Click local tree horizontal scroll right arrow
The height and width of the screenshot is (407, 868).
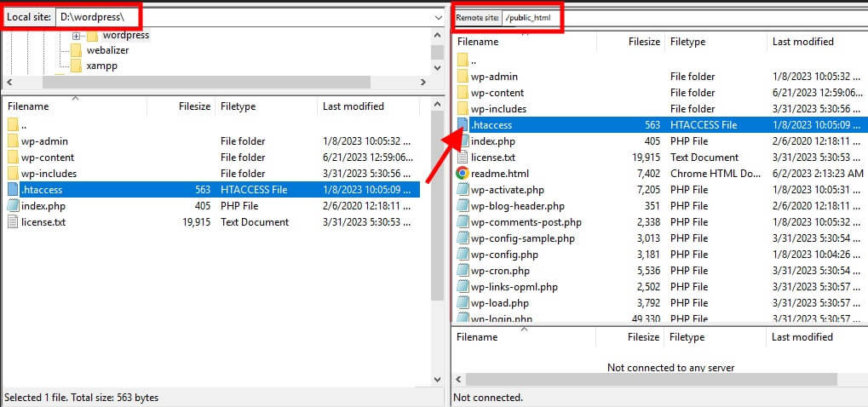(x=423, y=82)
